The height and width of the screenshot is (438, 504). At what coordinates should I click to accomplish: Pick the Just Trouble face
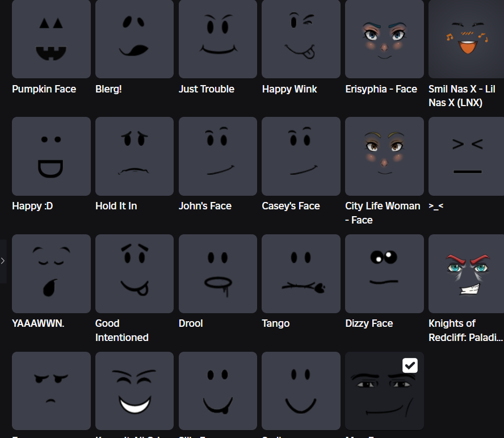point(217,39)
